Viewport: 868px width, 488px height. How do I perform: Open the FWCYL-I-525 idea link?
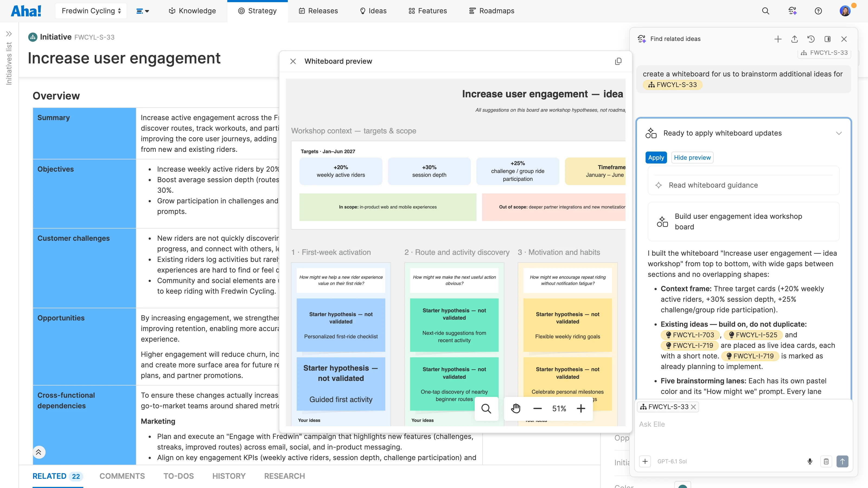753,335
